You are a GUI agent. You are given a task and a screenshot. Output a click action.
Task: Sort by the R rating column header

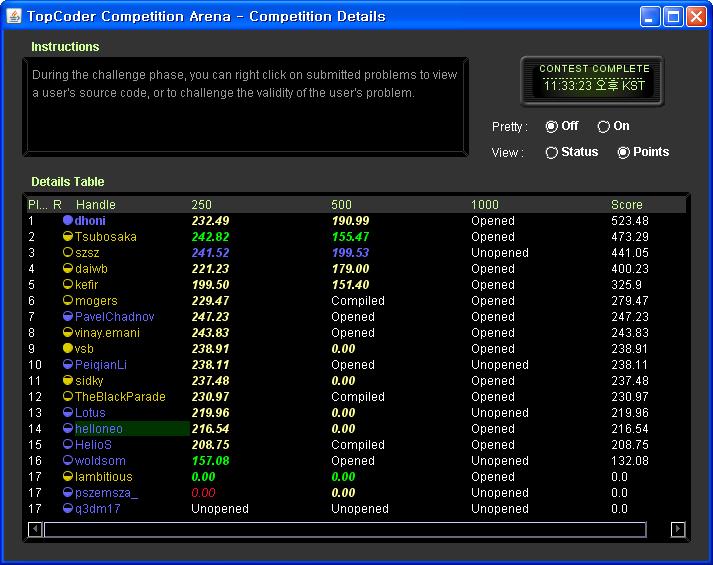tap(57, 205)
